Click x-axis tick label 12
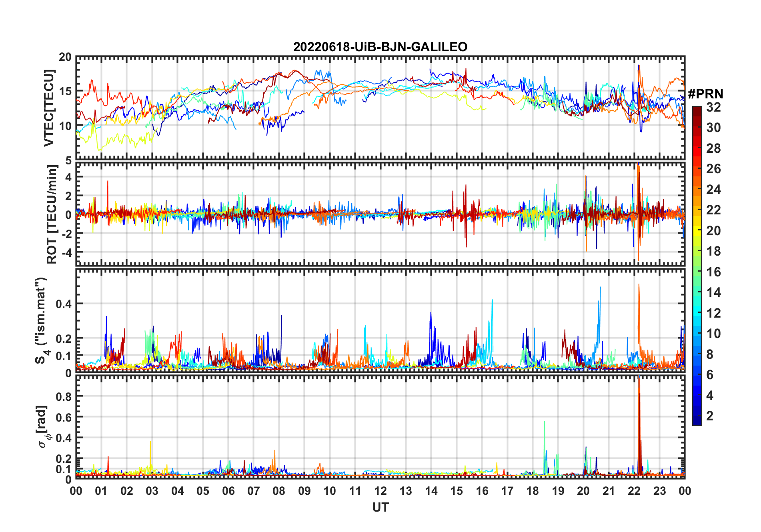Viewport: 761px width, 532px height. 380,491
